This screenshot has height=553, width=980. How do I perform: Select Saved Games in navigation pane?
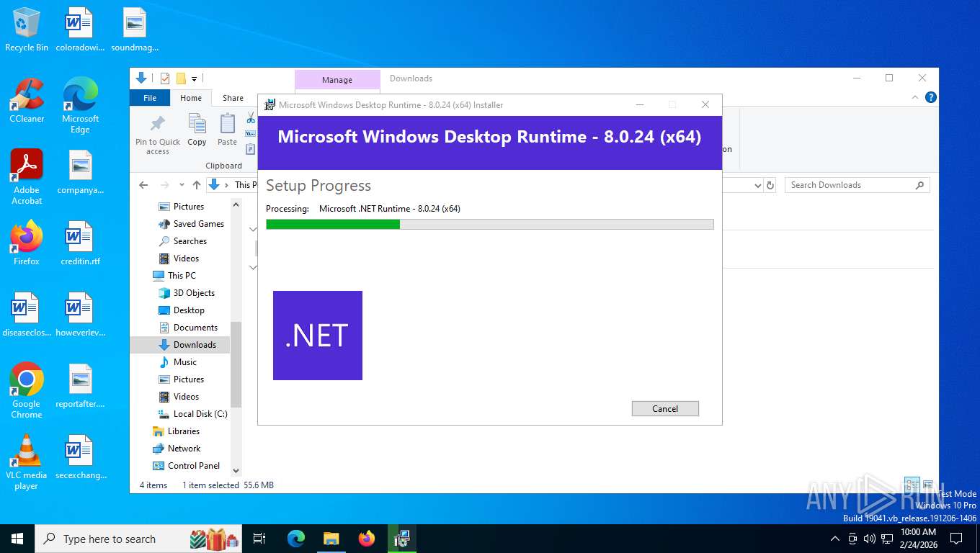[192, 224]
